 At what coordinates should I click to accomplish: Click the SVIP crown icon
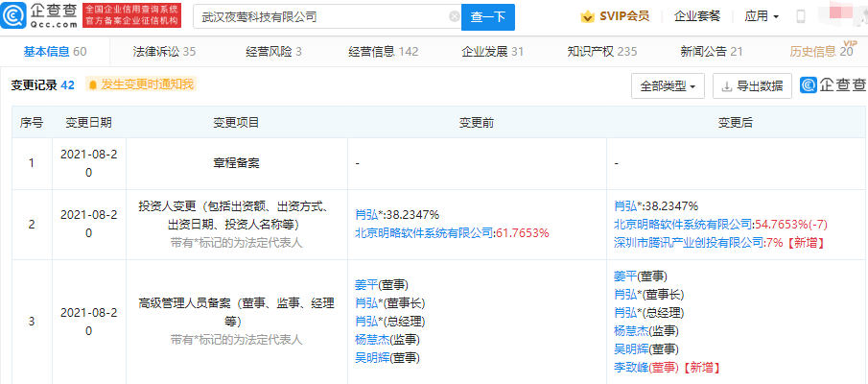[x=587, y=16]
